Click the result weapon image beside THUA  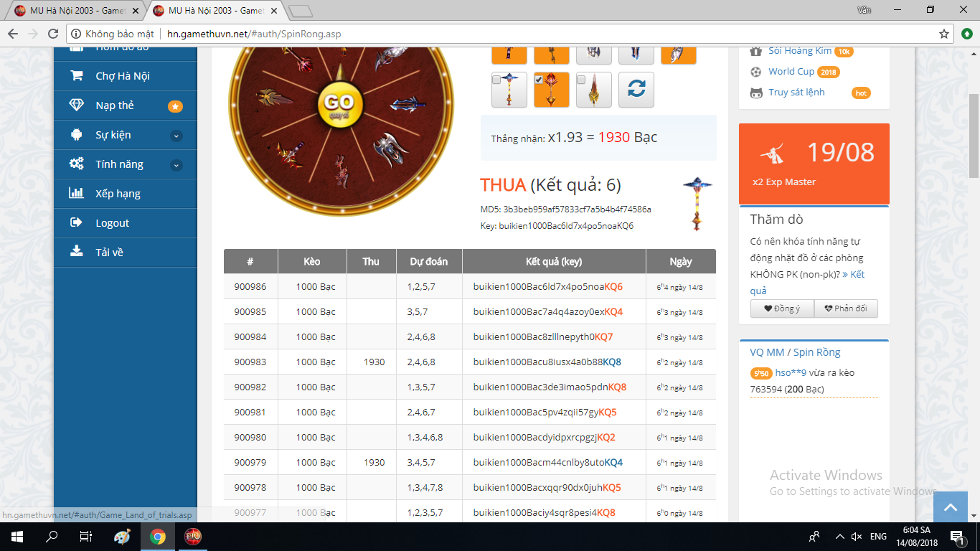coord(697,203)
